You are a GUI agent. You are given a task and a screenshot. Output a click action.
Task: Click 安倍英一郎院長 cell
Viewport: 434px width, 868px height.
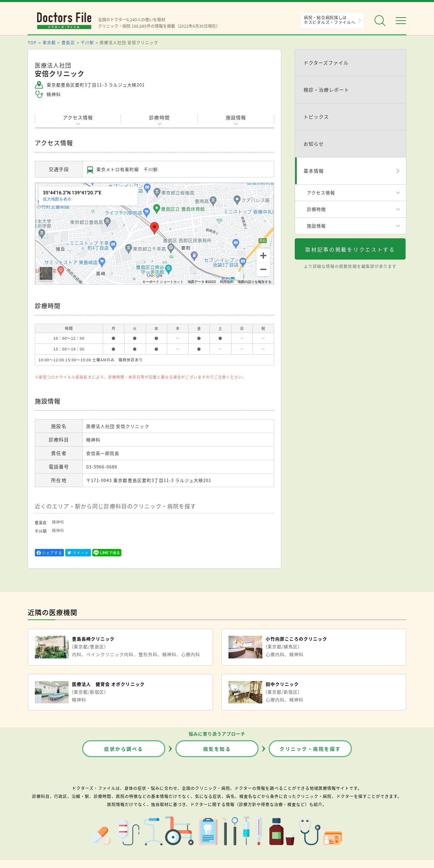pos(178,453)
